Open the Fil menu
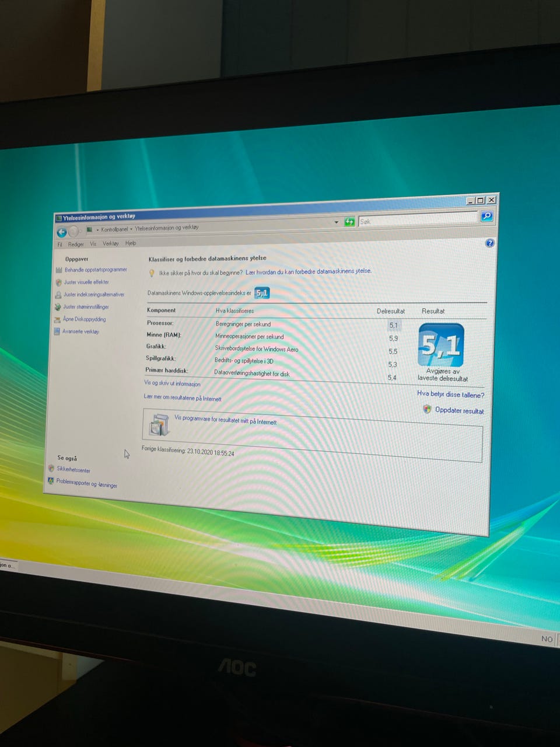 (x=60, y=245)
